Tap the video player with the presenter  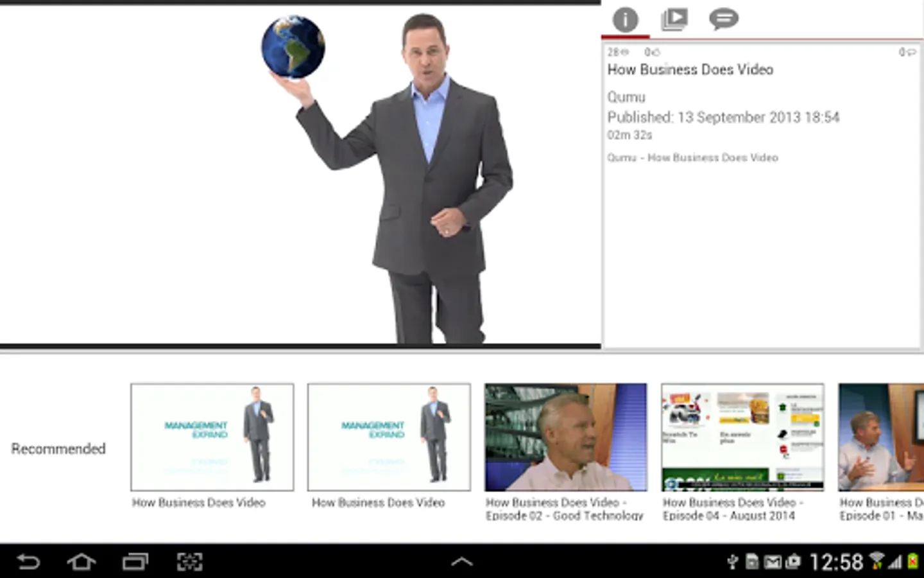(300, 173)
